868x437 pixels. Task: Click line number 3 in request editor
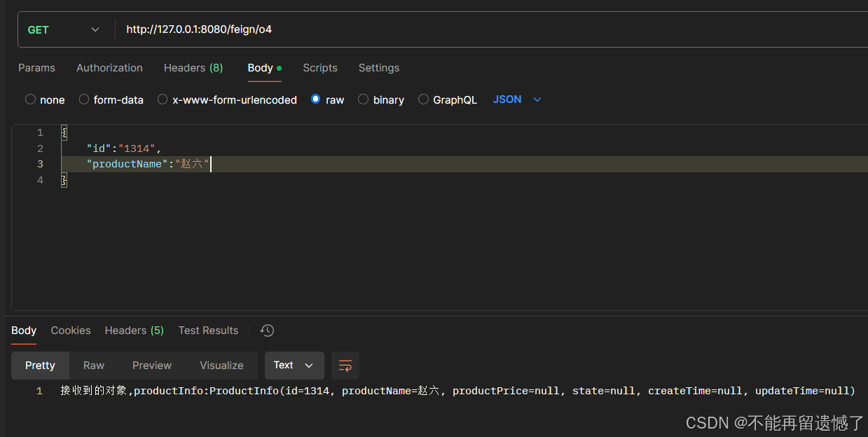pyautogui.click(x=40, y=163)
